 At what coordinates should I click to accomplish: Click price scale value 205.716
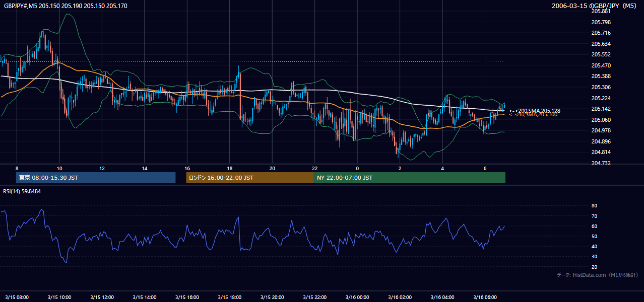pos(601,33)
